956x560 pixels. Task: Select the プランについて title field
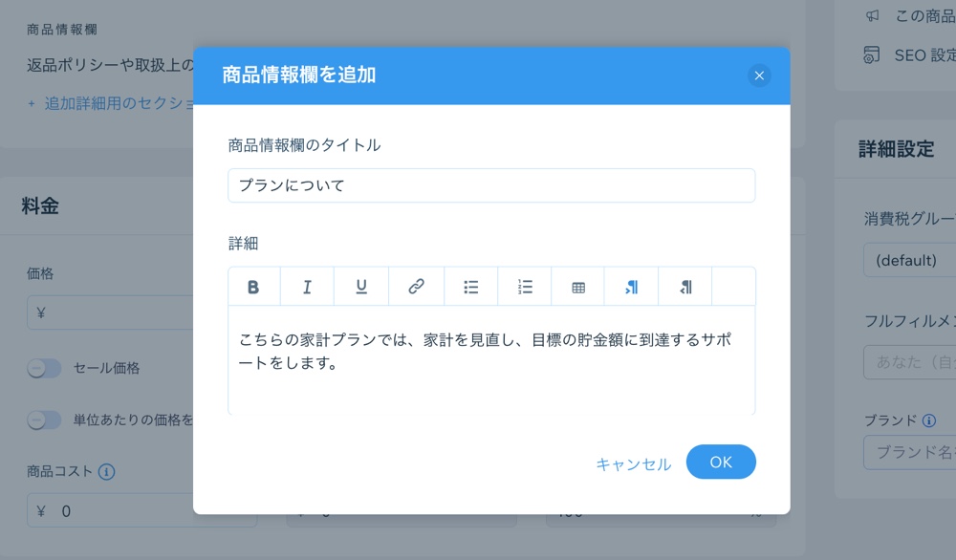tap(490, 184)
